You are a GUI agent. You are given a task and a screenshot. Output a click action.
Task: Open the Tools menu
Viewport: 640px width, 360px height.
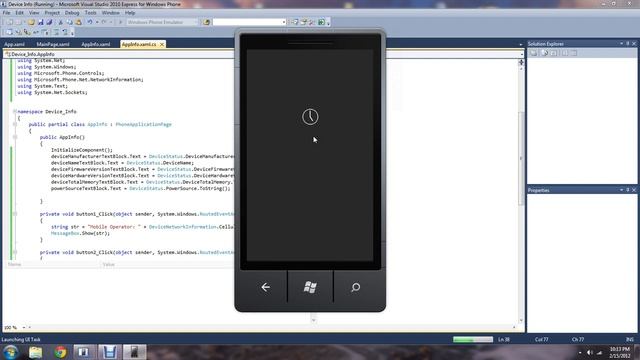click(91, 13)
